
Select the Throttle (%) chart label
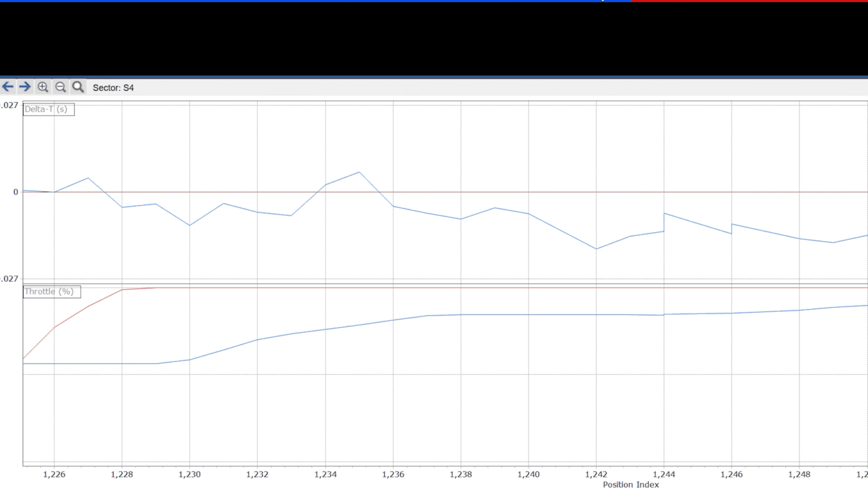(x=51, y=291)
